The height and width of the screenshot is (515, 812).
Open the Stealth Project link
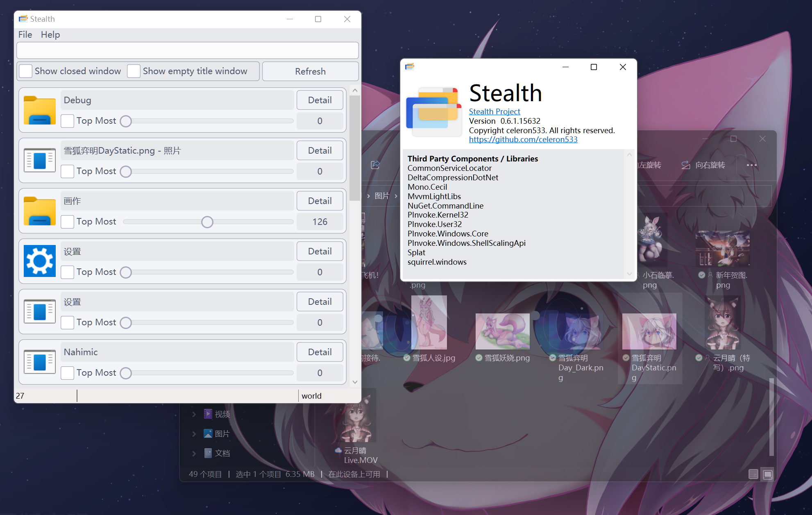pyautogui.click(x=494, y=111)
